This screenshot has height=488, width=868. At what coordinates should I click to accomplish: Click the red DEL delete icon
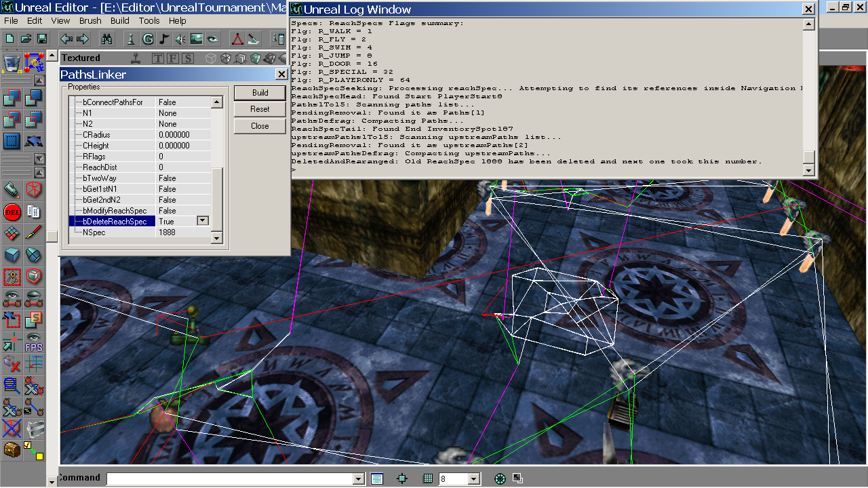point(12,212)
